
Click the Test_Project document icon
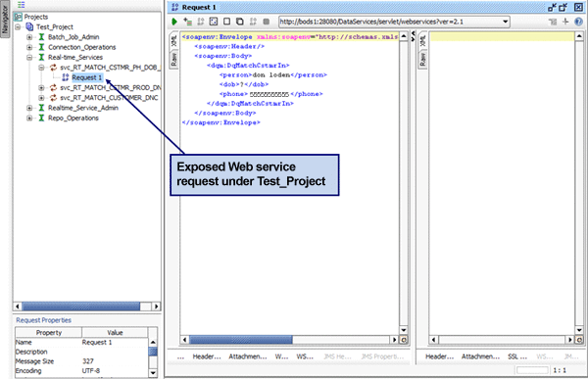point(29,27)
